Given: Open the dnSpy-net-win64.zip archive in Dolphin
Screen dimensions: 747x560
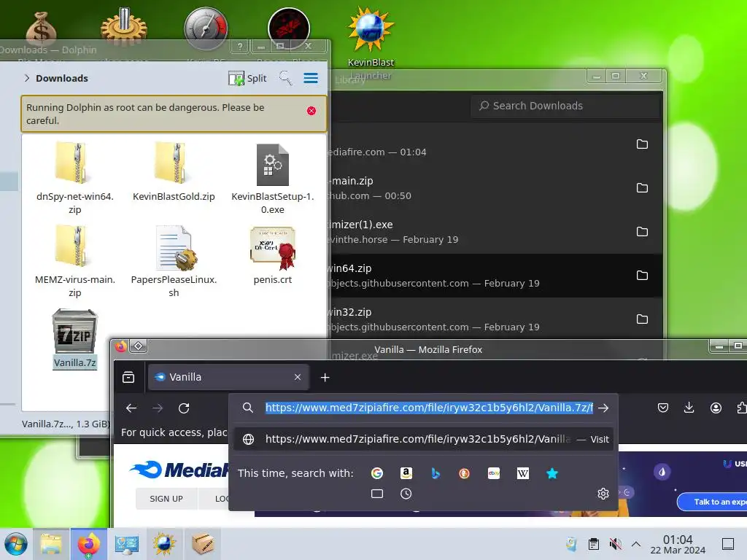Looking at the screenshot, I should [x=74, y=177].
